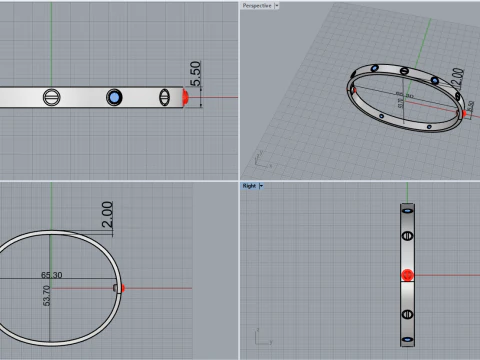This screenshot has width=480, height=360.
Task: Pick the lower screw in Right viewport
Action: (x=407, y=314)
